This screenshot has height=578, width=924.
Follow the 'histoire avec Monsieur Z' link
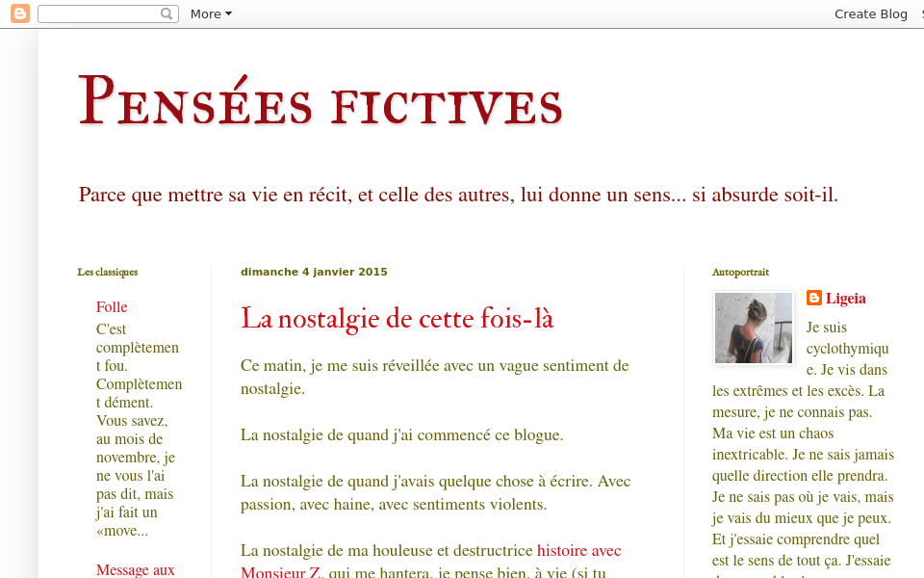coord(579,550)
